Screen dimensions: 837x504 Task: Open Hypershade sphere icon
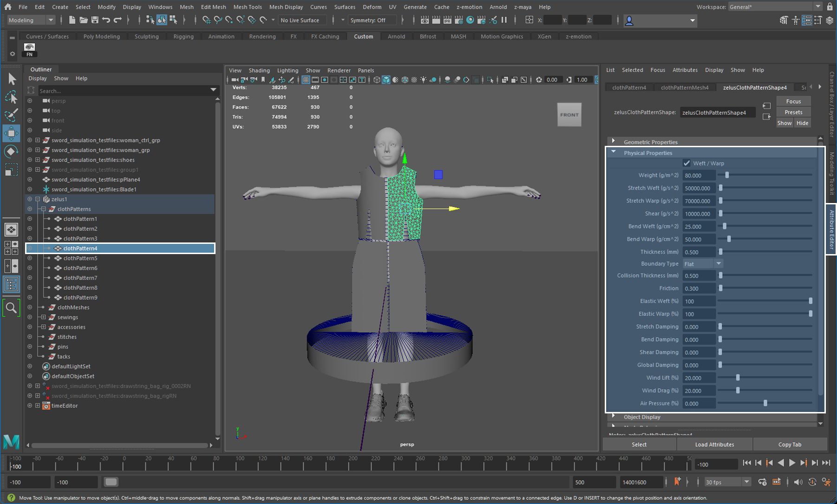[470, 20]
